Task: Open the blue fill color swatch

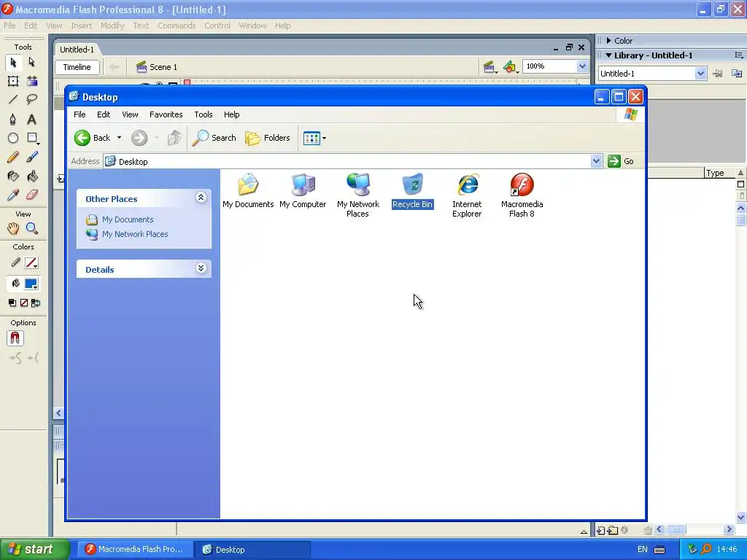Action: coord(31,284)
